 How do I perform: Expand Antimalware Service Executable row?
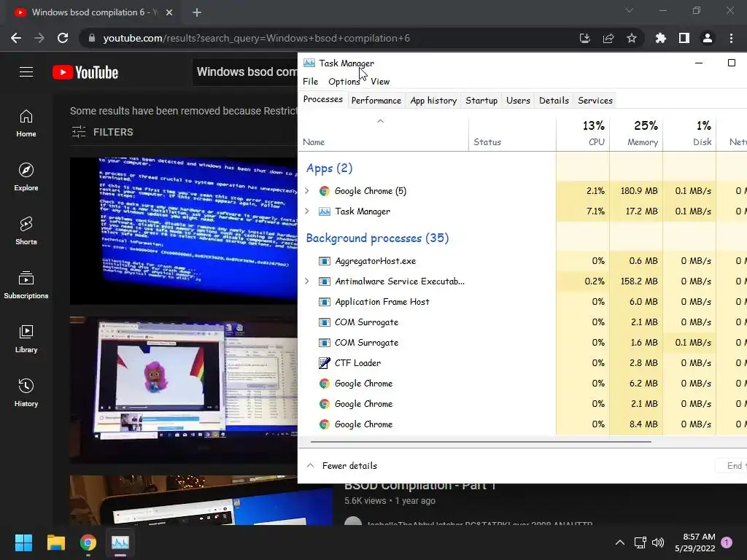coord(307,281)
